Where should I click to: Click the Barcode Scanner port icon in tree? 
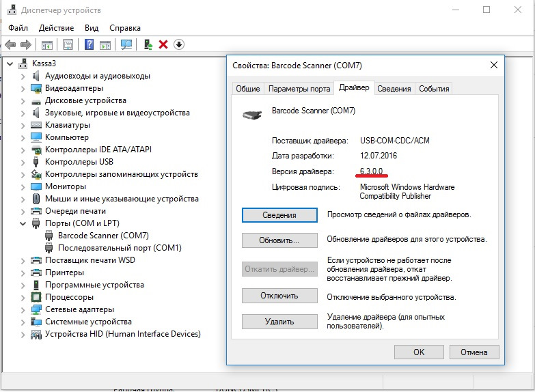[49, 236]
